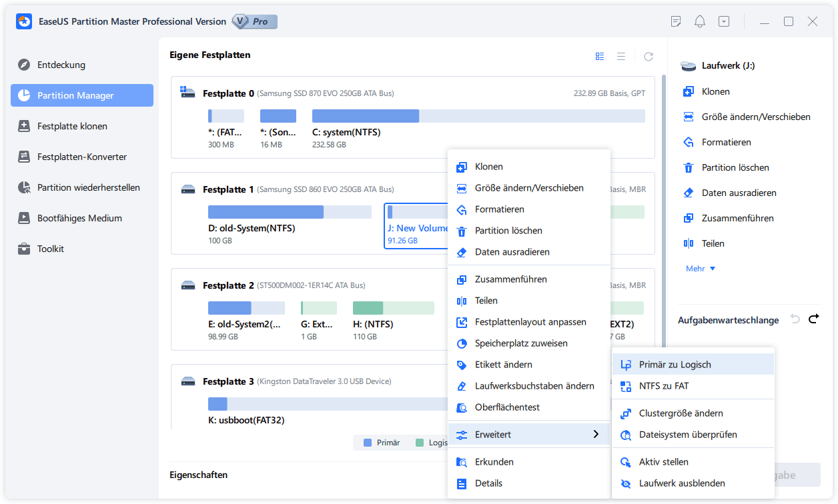Click the refresh disks icon
Image resolution: width=838 pixels, height=504 pixels.
pos(648,57)
